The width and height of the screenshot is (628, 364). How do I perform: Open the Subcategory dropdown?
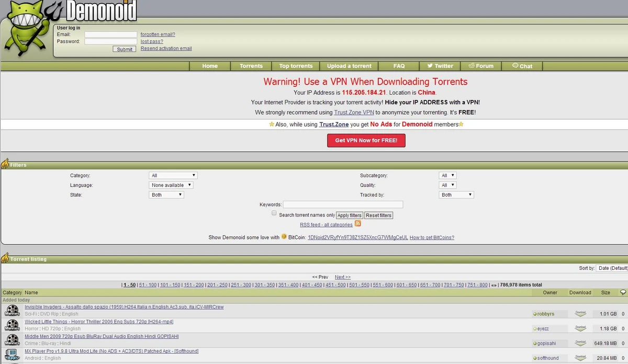[x=448, y=175]
